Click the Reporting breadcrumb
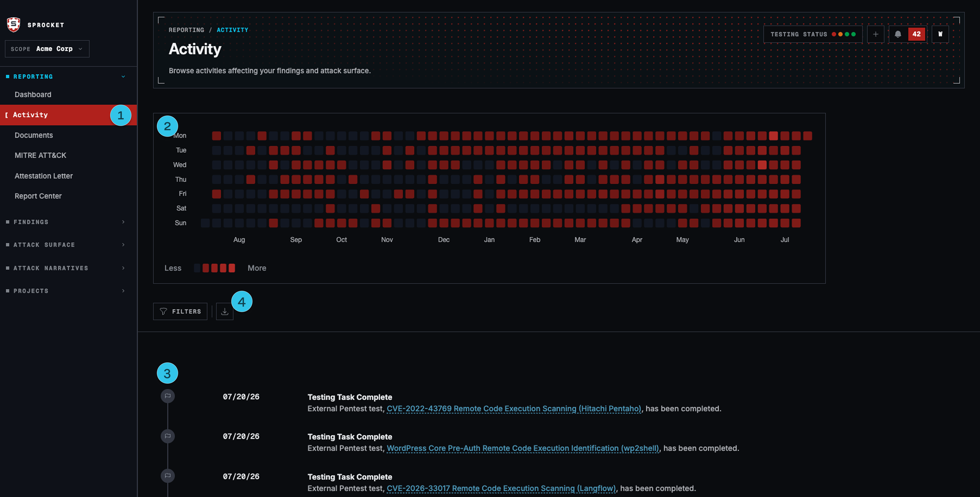 point(186,30)
